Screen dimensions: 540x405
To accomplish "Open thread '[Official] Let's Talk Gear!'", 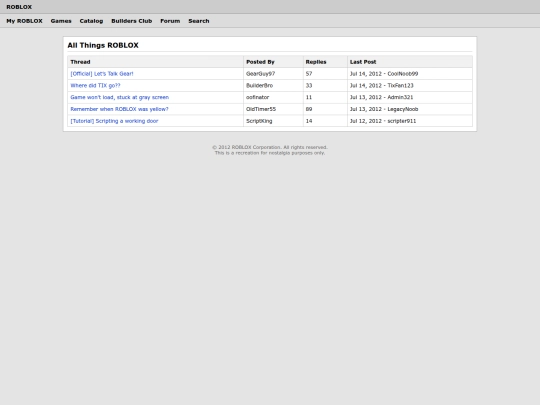I will pyautogui.click(x=102, y=74).
